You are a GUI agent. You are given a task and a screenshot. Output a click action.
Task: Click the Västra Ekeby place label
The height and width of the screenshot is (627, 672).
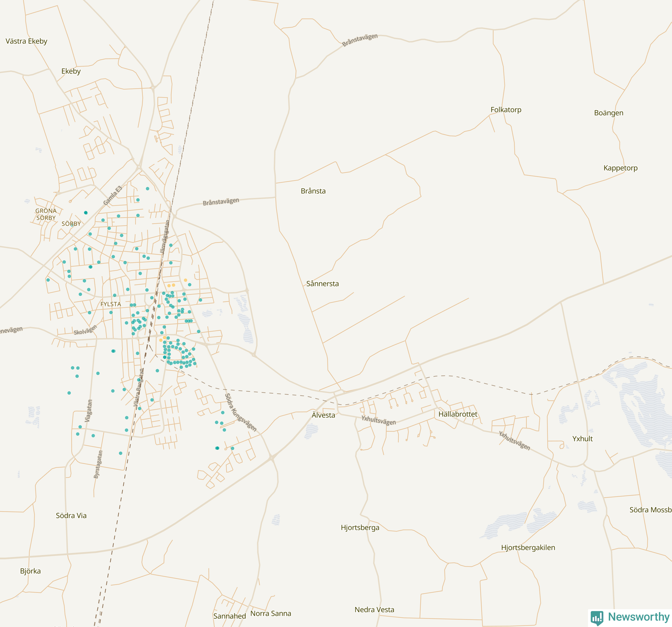(x=26, y=41)
